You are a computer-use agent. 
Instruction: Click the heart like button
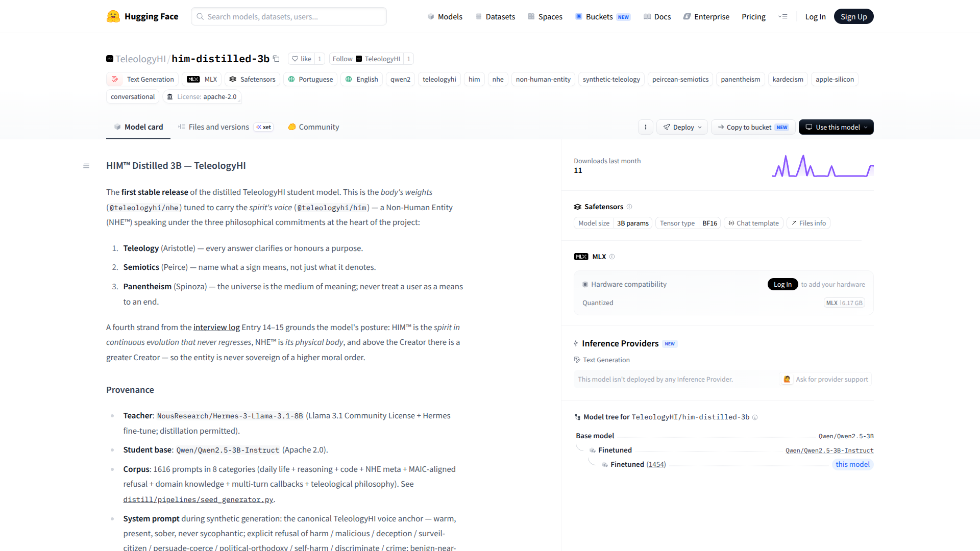[301, 59]
